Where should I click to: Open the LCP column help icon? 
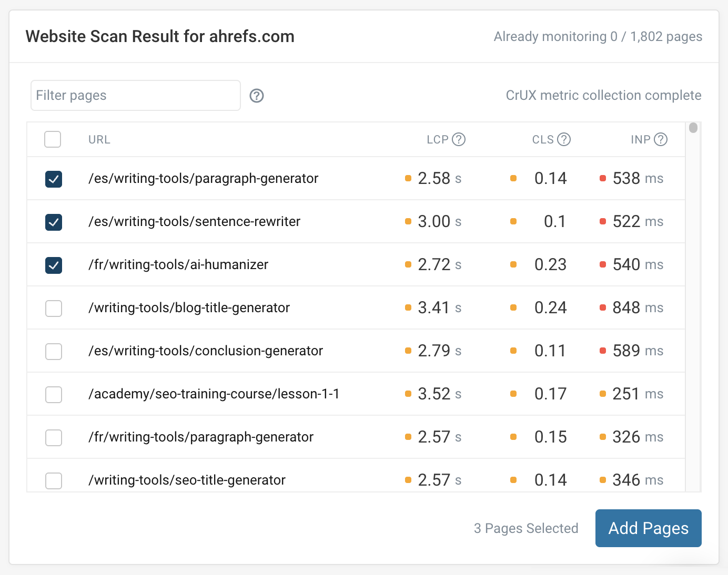459,139
